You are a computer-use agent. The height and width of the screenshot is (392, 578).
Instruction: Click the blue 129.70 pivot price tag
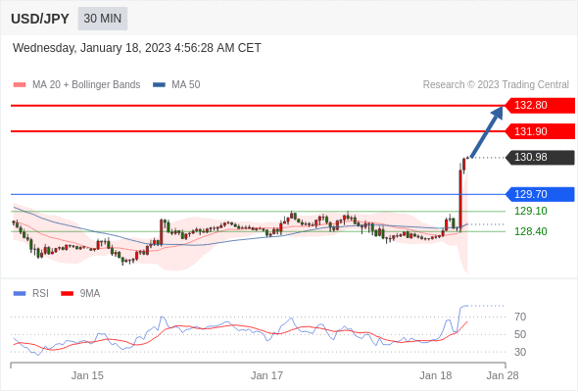540,194
